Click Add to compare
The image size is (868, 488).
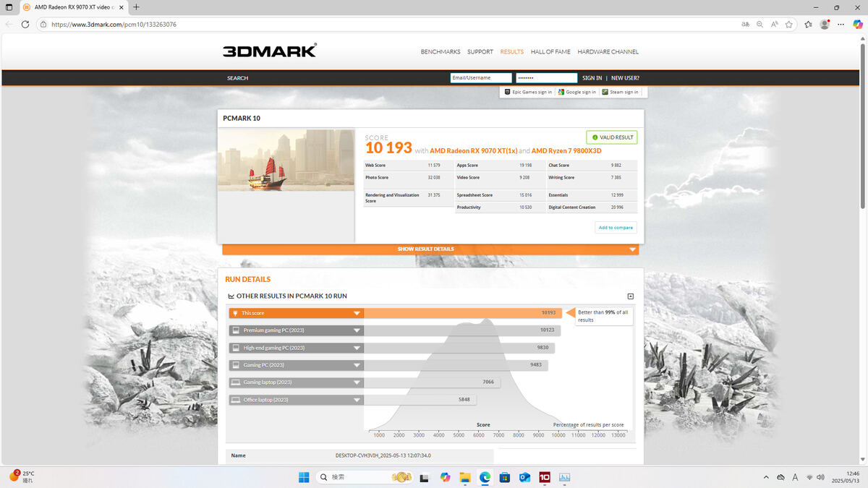616,228
